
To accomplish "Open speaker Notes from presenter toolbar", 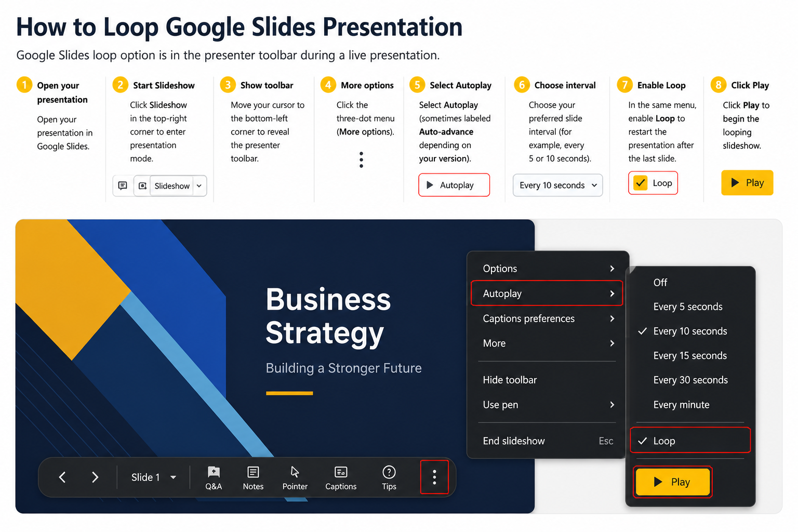I will [253, 478].
